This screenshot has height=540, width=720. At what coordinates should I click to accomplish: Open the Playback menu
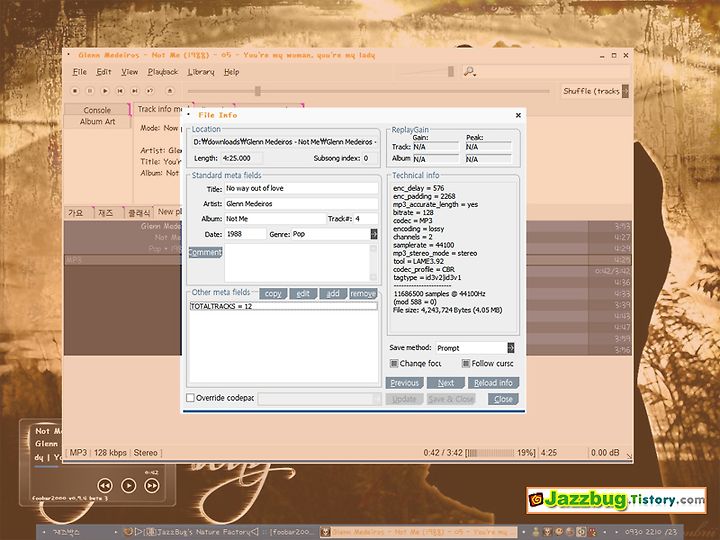tap(163, 72)
